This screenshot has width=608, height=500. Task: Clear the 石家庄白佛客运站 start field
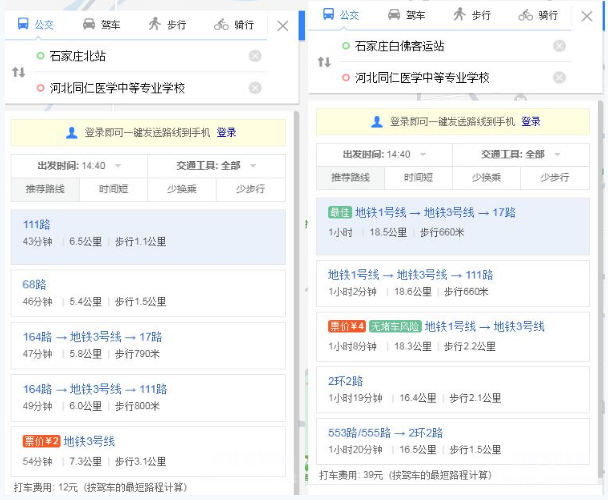click(x=559, y=46)
